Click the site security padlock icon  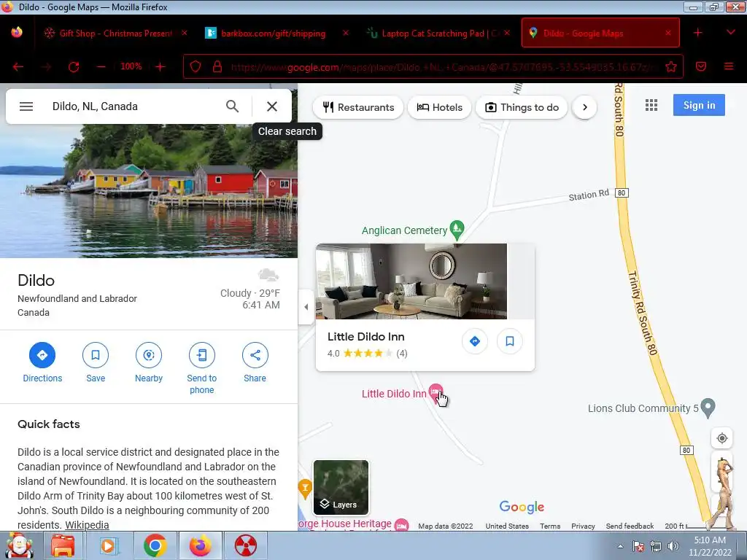[217, 66]
